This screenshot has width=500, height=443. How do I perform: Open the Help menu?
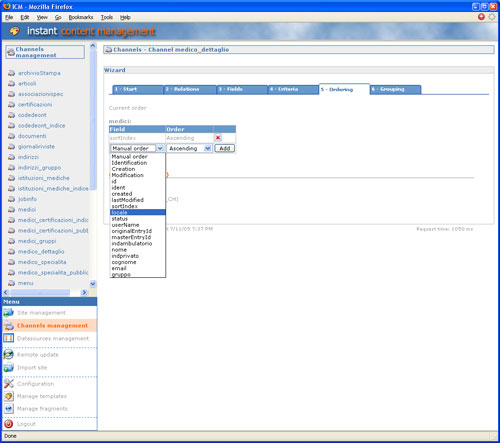point(125,17)
